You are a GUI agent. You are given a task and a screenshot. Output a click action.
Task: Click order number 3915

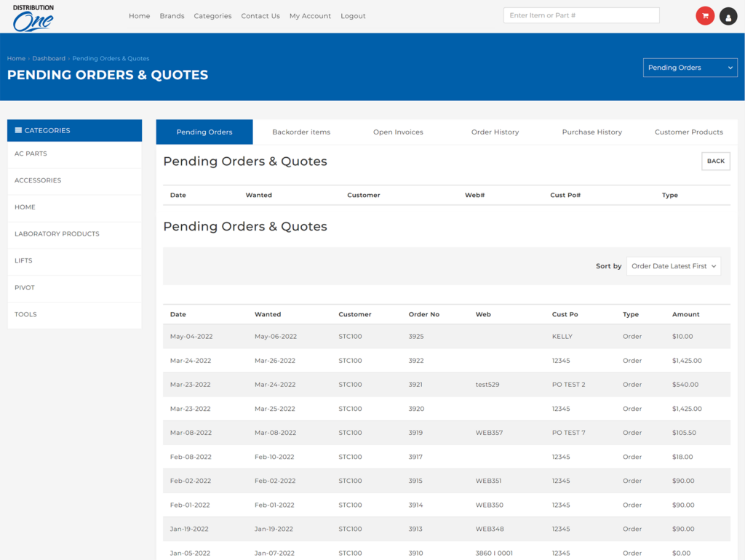(415, 481)
